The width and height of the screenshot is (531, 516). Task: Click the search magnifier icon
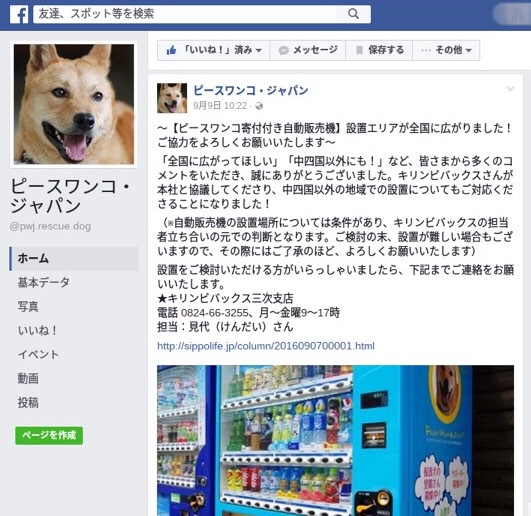click(353, 14)
